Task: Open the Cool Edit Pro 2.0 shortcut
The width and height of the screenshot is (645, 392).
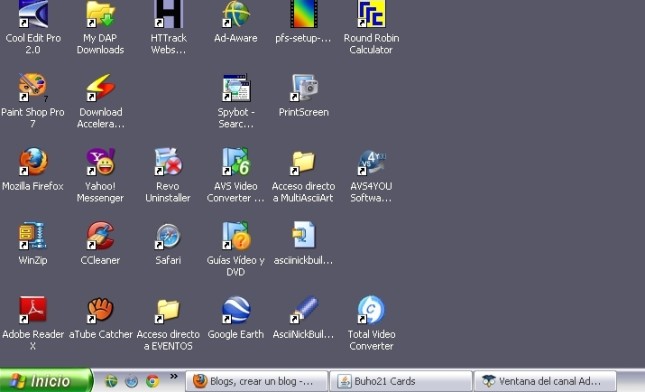Action: 33,14
